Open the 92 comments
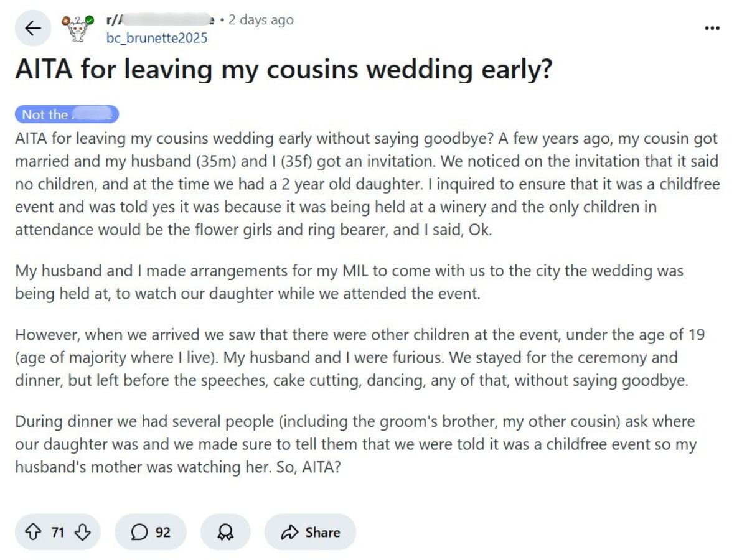The width and height of the screenshot is (747, 560). [150, 532]
